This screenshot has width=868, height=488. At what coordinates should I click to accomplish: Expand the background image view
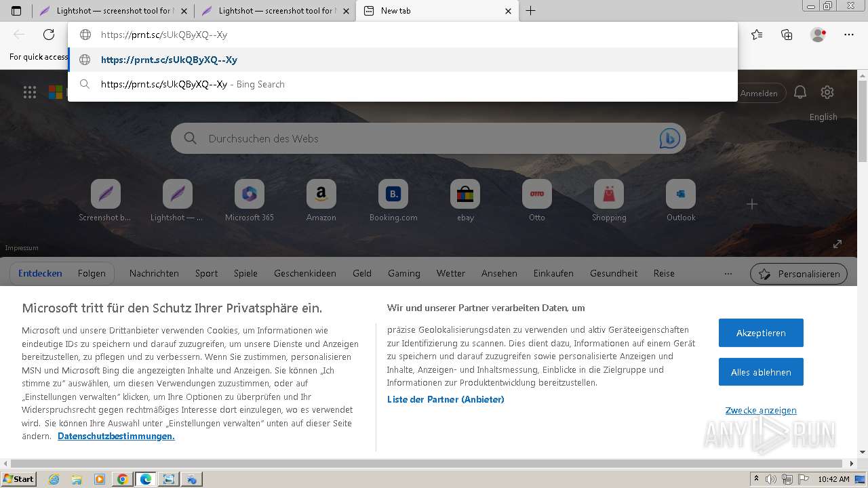tap(837, 244)
